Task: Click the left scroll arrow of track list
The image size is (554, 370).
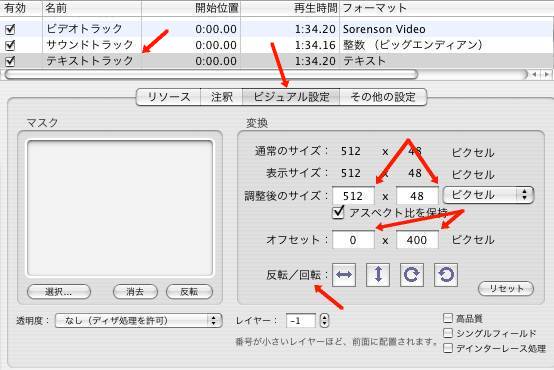Action: [x=535, y=74]
